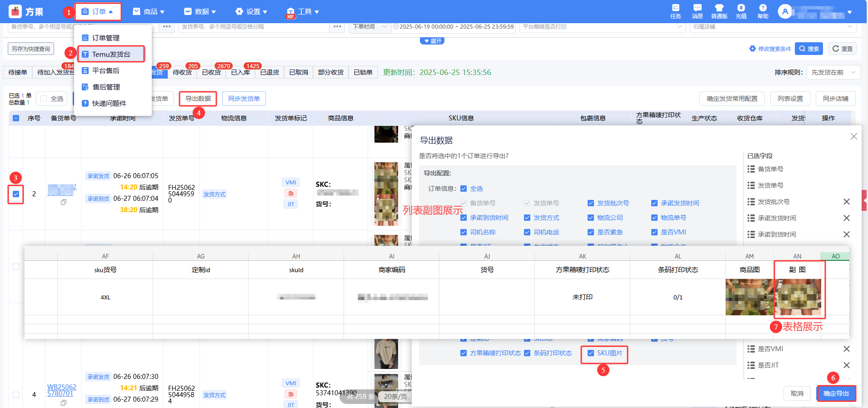Toggle the SKU图片 checkbox
This screenshot has height=408, width=868.
click(x=591, y=353)
